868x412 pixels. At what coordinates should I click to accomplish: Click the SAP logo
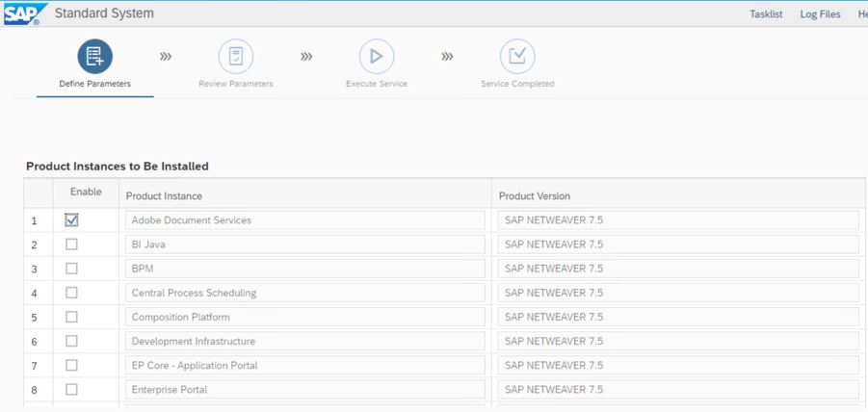tap(26, 13)
